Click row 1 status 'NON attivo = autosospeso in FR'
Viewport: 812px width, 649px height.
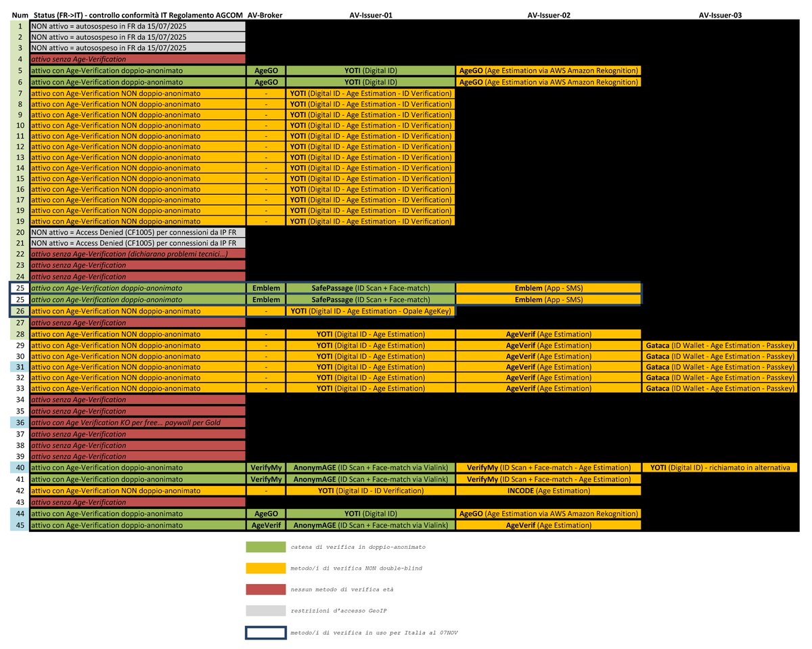tap(137, 27)
